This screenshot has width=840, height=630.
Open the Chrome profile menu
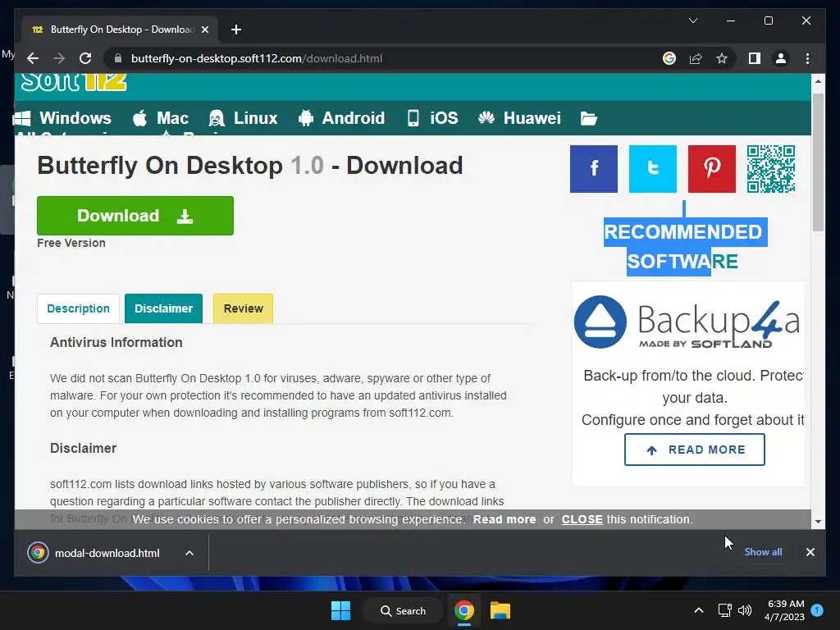click(781, 58)
